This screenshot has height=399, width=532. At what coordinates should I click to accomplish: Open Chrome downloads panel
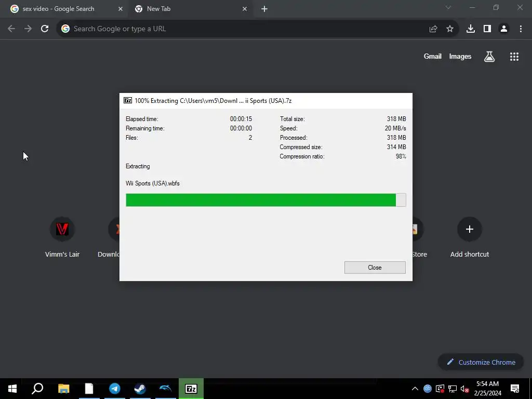[x=471, y=29]
